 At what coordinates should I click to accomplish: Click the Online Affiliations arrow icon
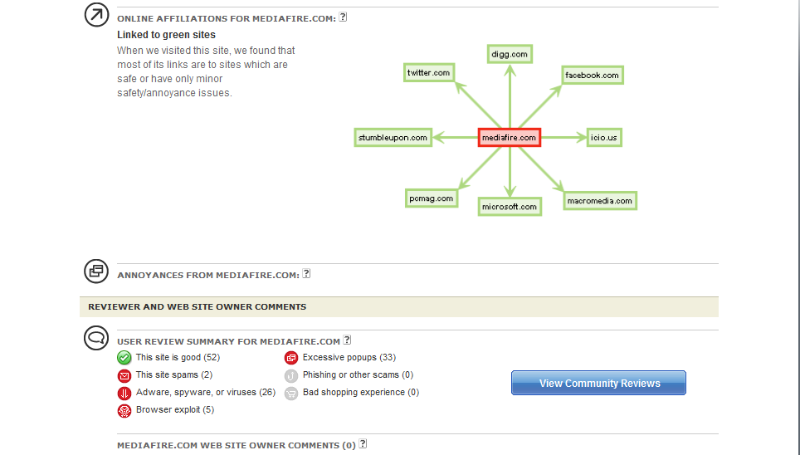(x=95, y=17)
